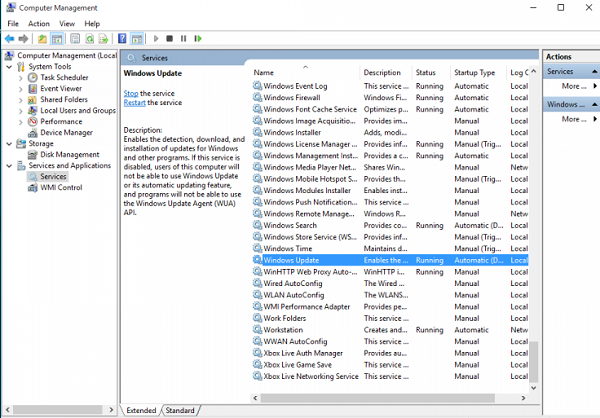This screenshot has width=600, height=418.
Task: Click the Back arrow toolbar icon
Action: [10, 38]
